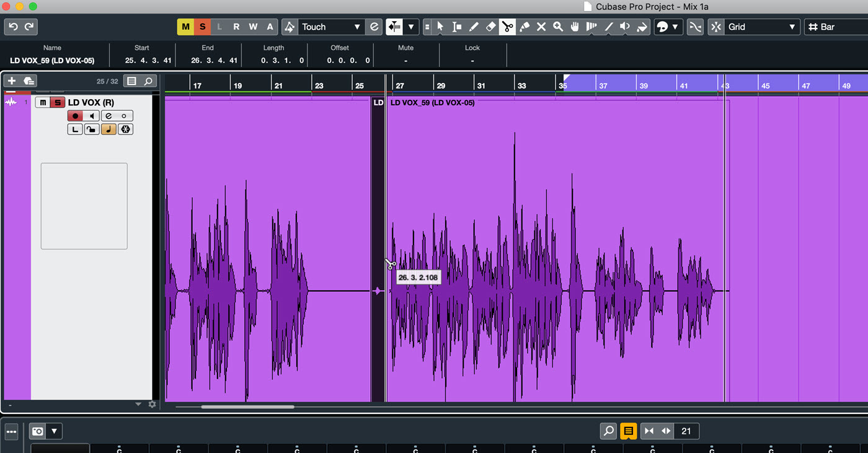Select the Erase tool
This screenshot has width=868, height=453.
490,27
